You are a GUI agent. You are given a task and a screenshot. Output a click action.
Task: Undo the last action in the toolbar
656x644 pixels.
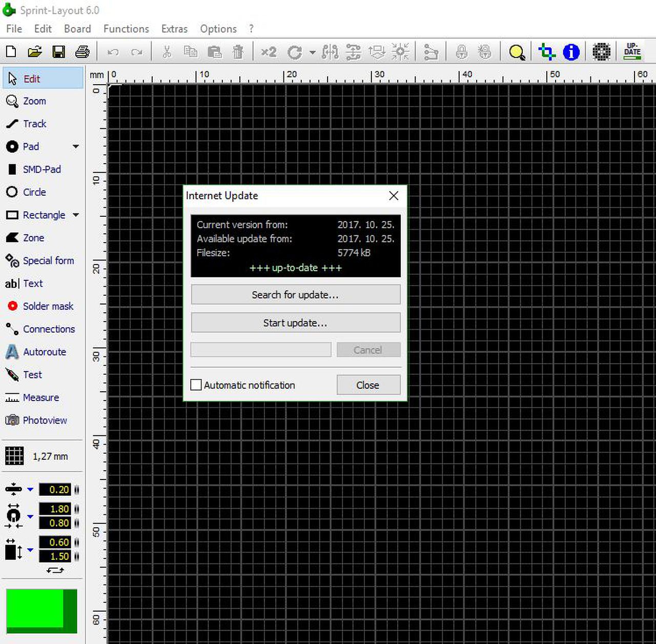click(x=113, y=52)
